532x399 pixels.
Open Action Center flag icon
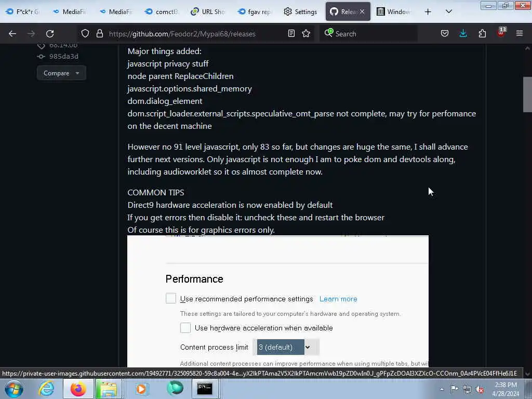(454, 389)
